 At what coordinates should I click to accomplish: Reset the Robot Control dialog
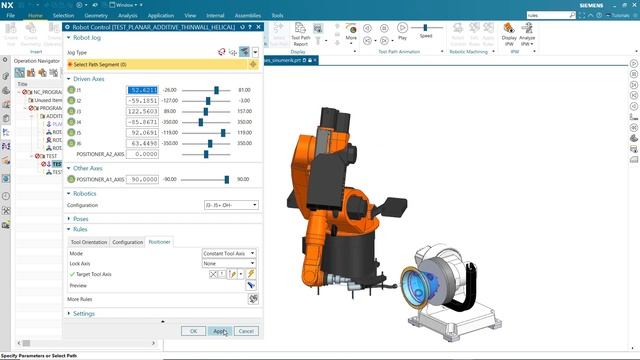(242, 27)
